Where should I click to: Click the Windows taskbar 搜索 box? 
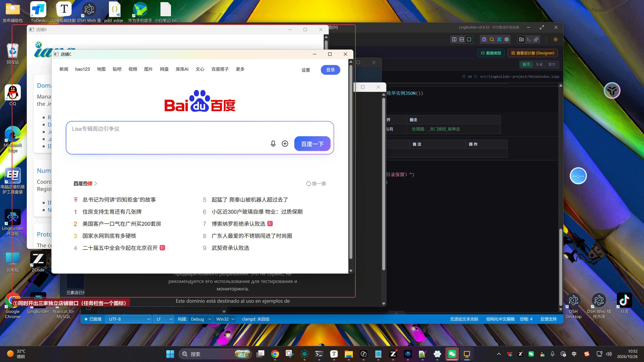[215, 354]
